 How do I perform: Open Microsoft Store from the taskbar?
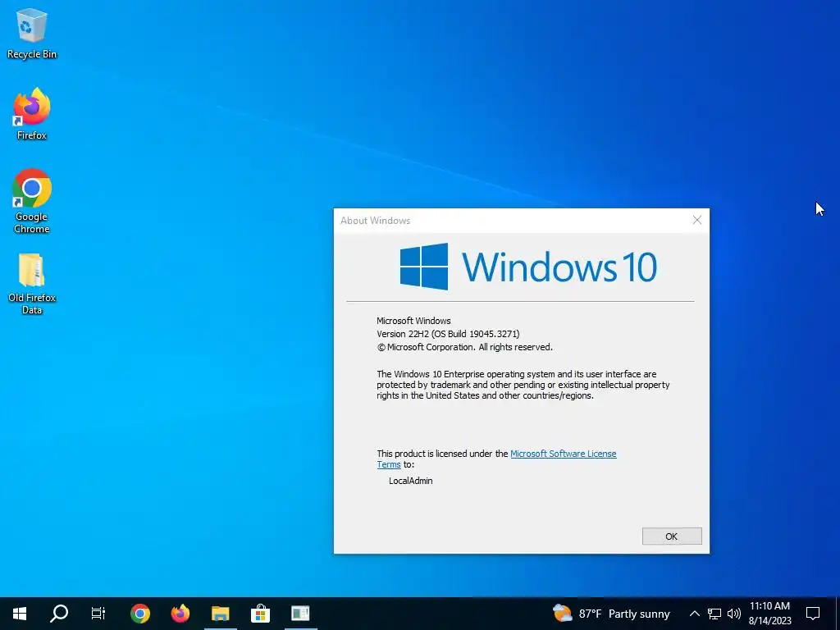click(260, 614)
